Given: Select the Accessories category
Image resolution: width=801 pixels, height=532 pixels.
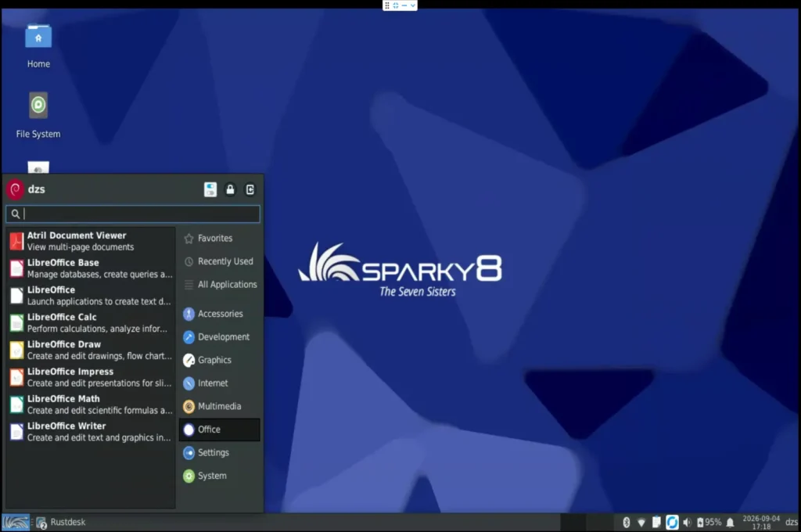Looking at the screenshot, I should [219, 314].
